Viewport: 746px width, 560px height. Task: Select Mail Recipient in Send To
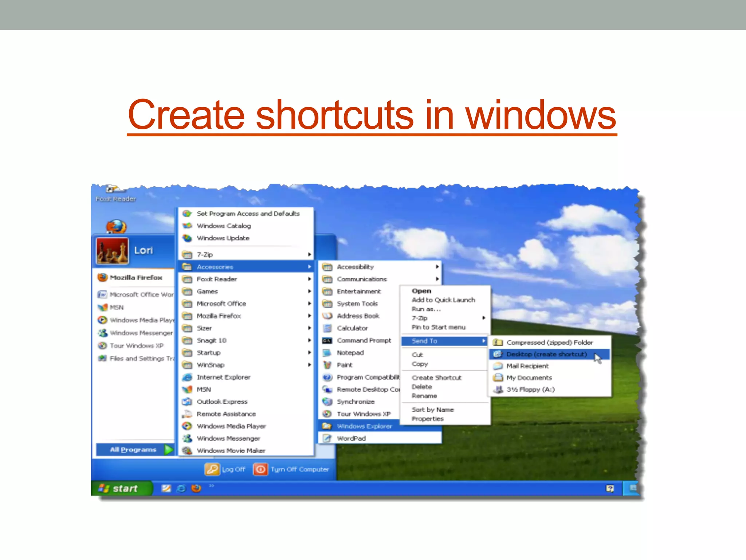[550, 366]
